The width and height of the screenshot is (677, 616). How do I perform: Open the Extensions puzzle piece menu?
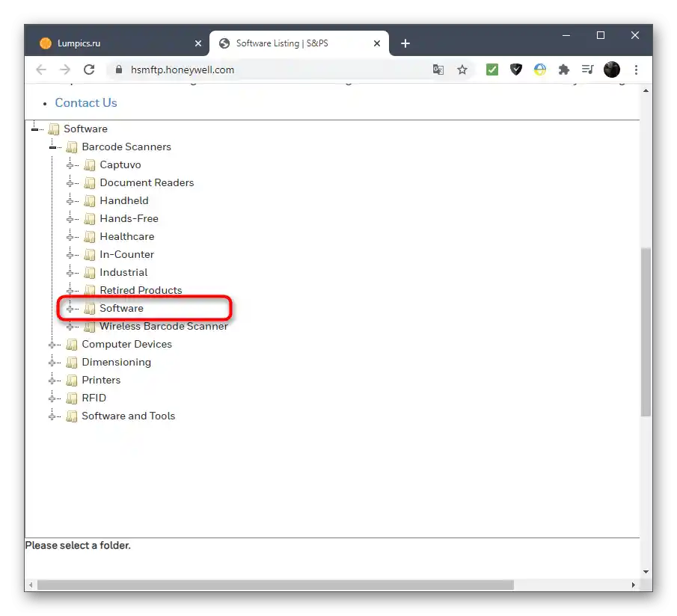click(x=564, y=70)
